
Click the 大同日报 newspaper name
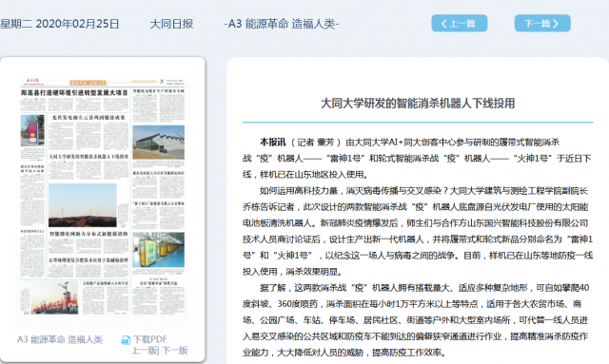[171, 24]
